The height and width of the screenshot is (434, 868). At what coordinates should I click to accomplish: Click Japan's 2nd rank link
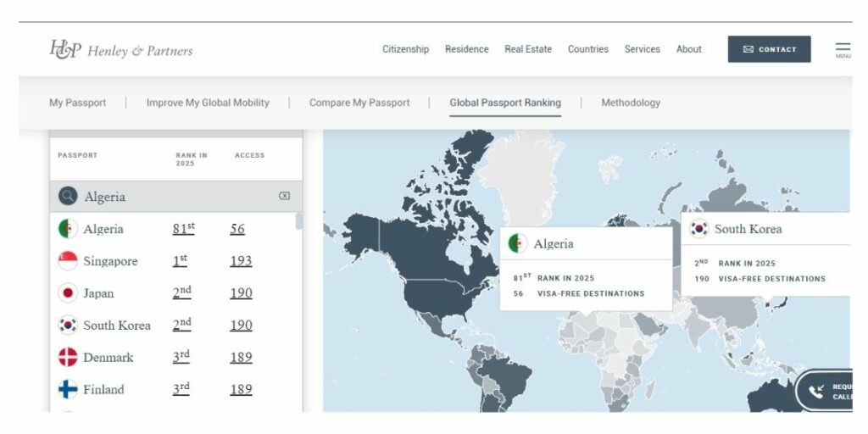[181, 292]
